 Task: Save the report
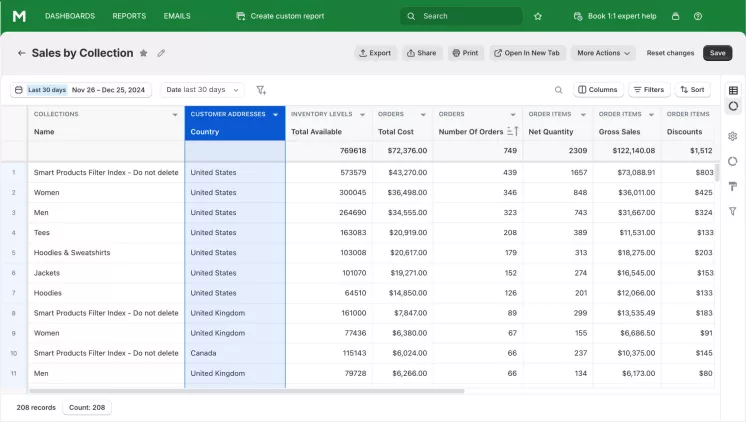717,53
